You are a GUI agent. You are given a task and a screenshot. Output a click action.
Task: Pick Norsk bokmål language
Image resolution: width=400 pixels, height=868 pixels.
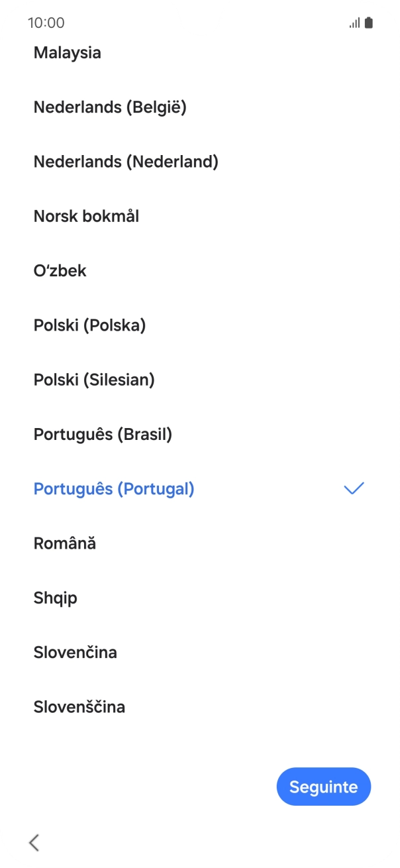pos(86,216)
